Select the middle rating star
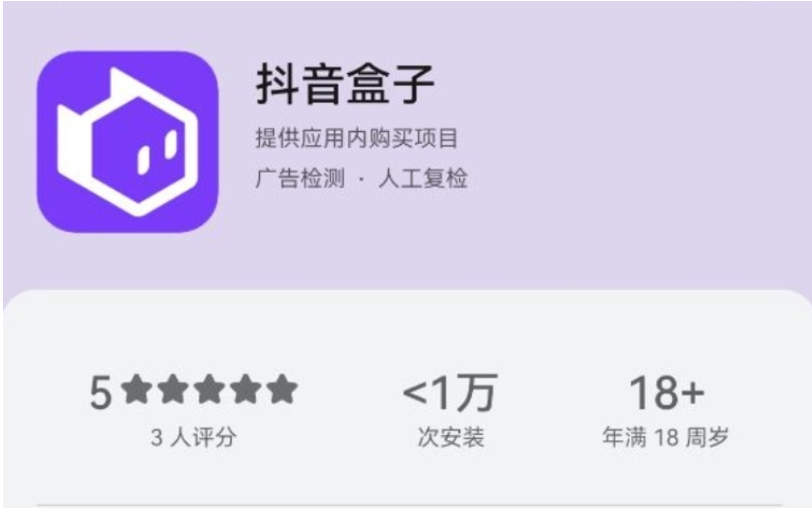The image size is (812, 508). 210,390
